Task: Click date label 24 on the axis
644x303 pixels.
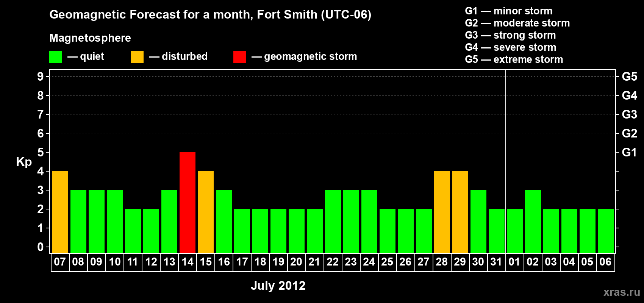Action: click(x=369, y=262)
